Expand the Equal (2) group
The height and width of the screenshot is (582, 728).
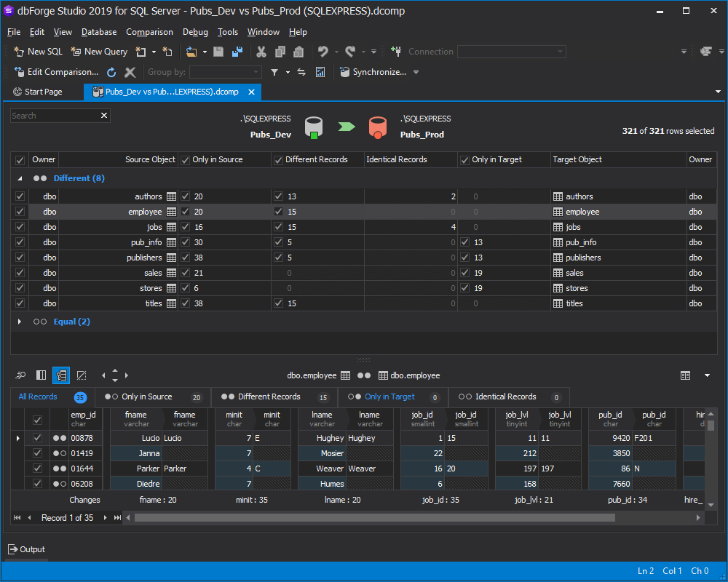[20, 322]
